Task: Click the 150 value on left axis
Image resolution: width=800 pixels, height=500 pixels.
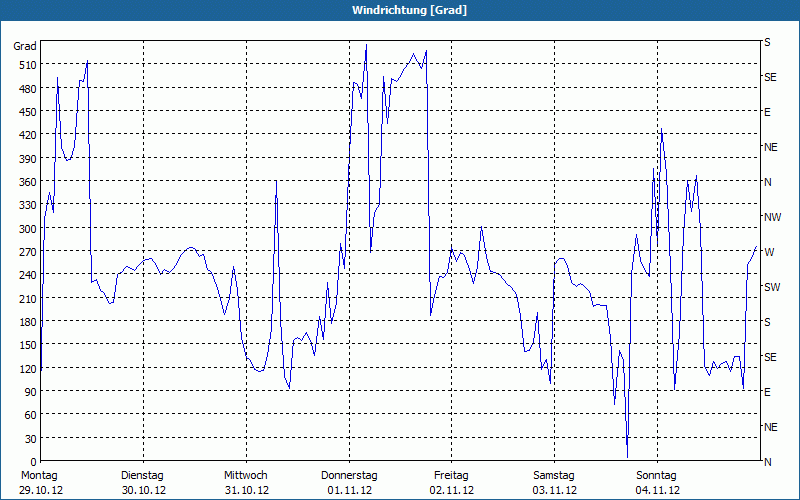Action: (28, 345)
